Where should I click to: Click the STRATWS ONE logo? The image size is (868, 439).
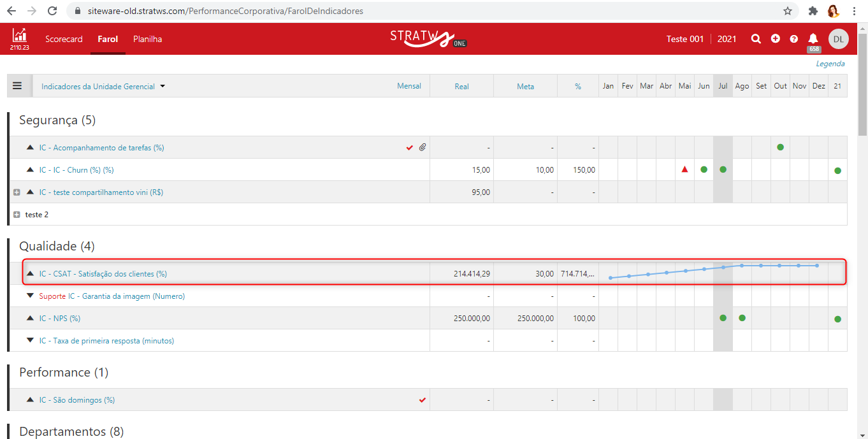(x=428, y=38)
